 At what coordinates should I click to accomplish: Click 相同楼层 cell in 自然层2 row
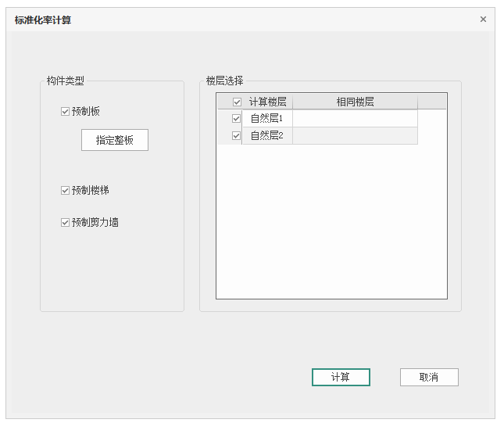pyautogui.click(x=355, y=136)
